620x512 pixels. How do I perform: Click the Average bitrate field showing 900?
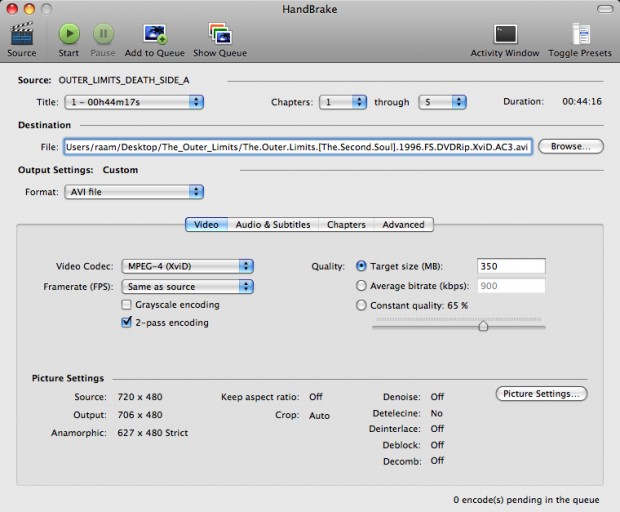click(511, 285)
